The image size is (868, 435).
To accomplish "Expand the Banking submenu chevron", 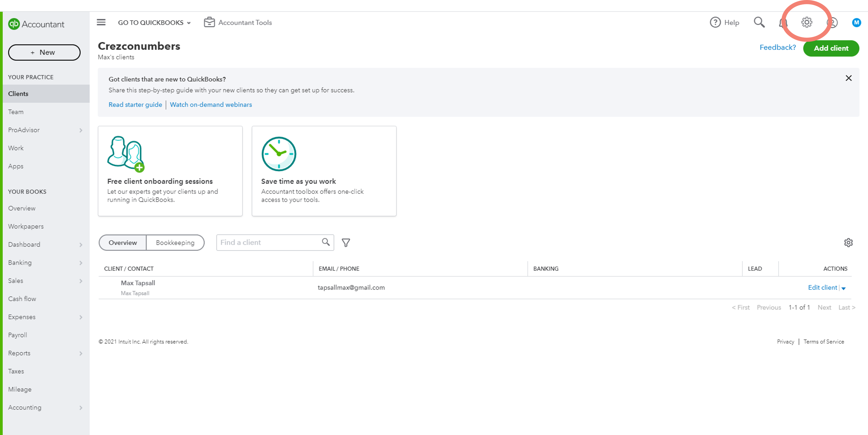I will tap(81, 263).
